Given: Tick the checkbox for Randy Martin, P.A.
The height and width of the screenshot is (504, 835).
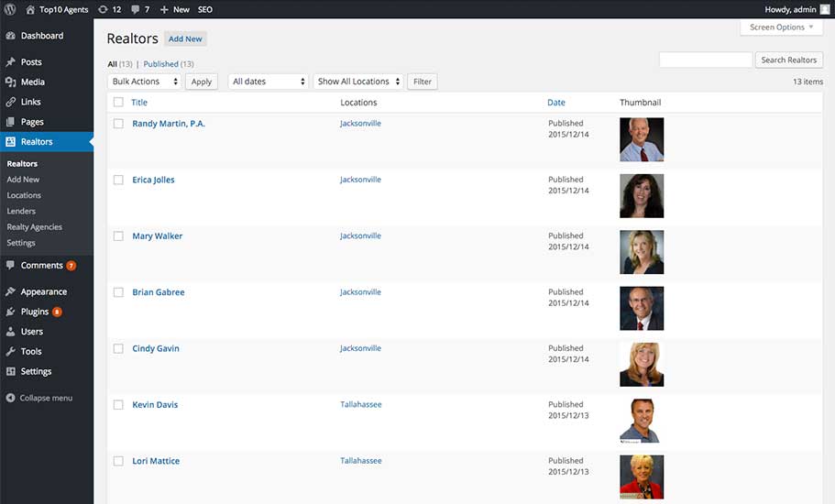Looking at the screenshot, I should 118,124.
